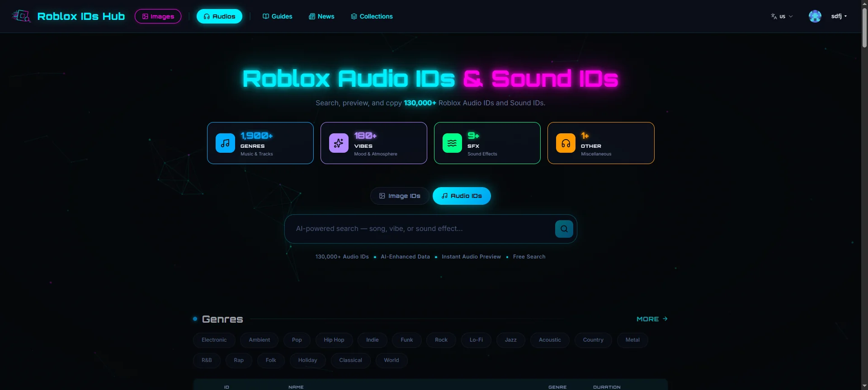Open the Audios nav tab

coord(219,16)
